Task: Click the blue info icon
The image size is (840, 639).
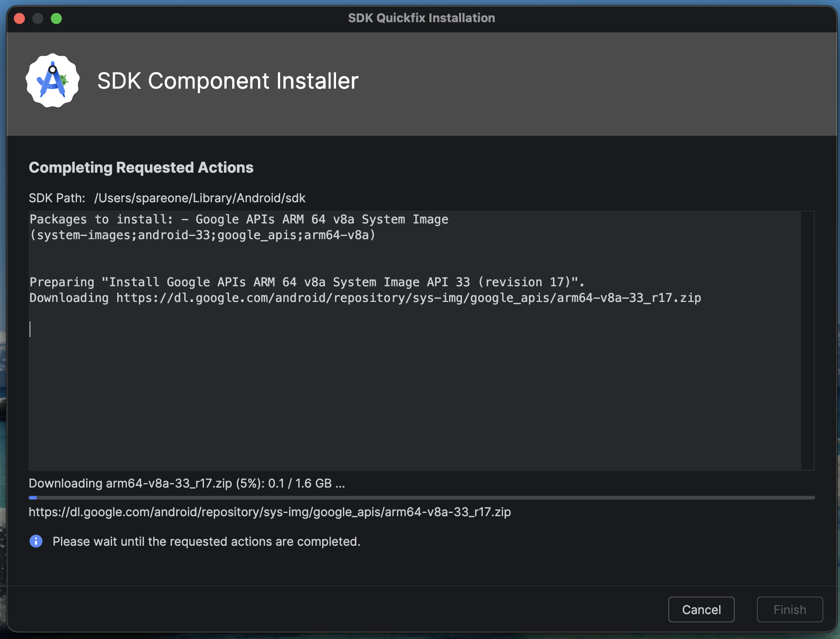Action: tap(36, 541)
